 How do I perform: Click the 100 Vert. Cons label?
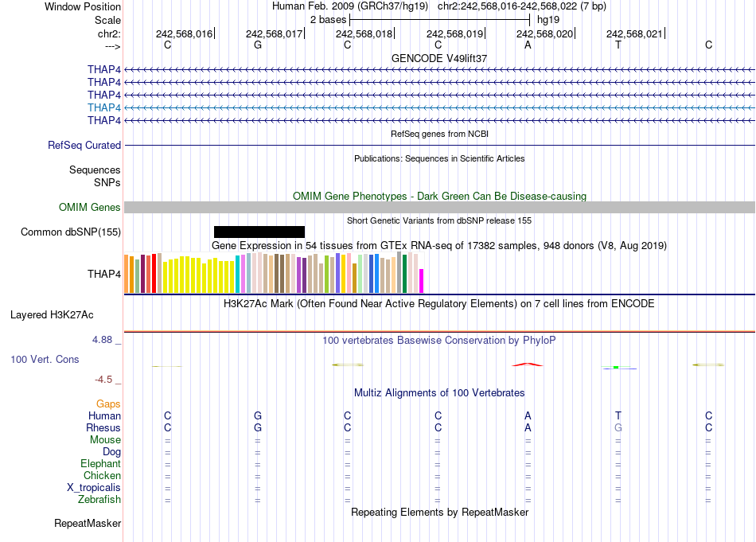[x=45, y=359]
